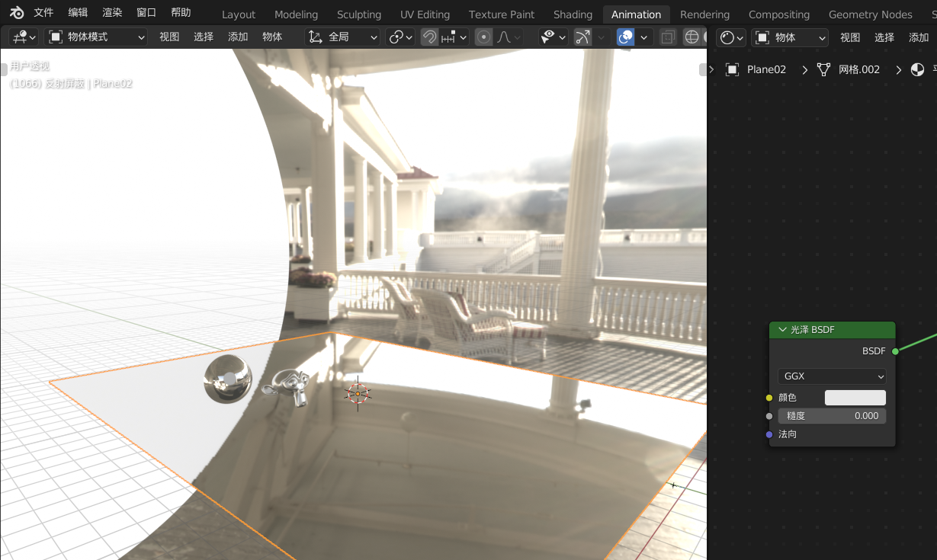Click the Plane02 object breadcrumb icon

[x=732, y=69]
